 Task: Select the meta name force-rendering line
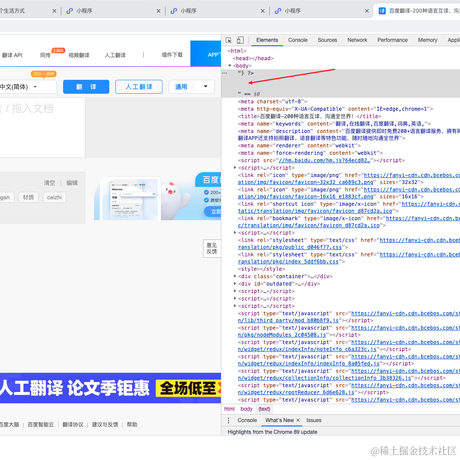310,153
